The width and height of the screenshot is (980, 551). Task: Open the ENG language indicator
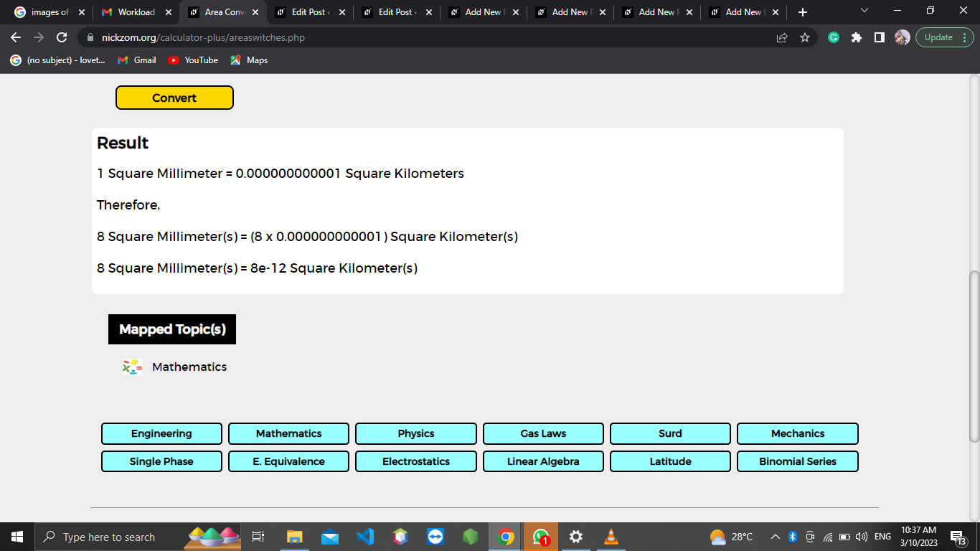coord(883,537)
